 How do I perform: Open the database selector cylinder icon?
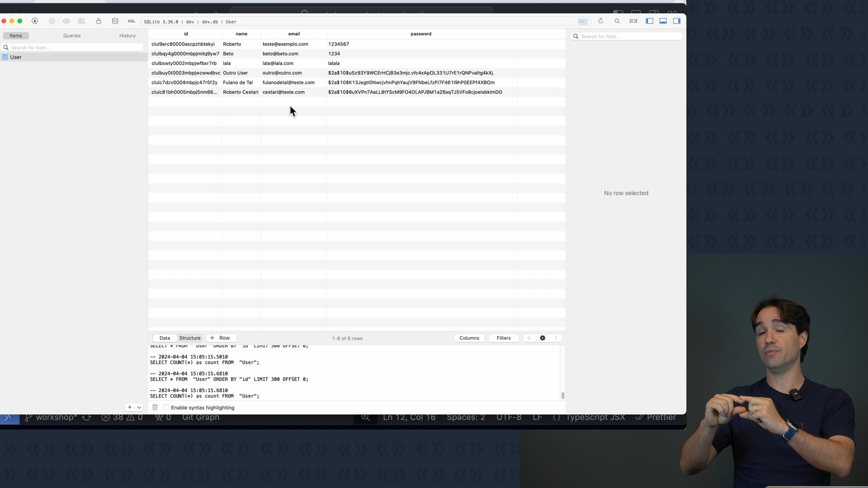click(x=115, y=21)
